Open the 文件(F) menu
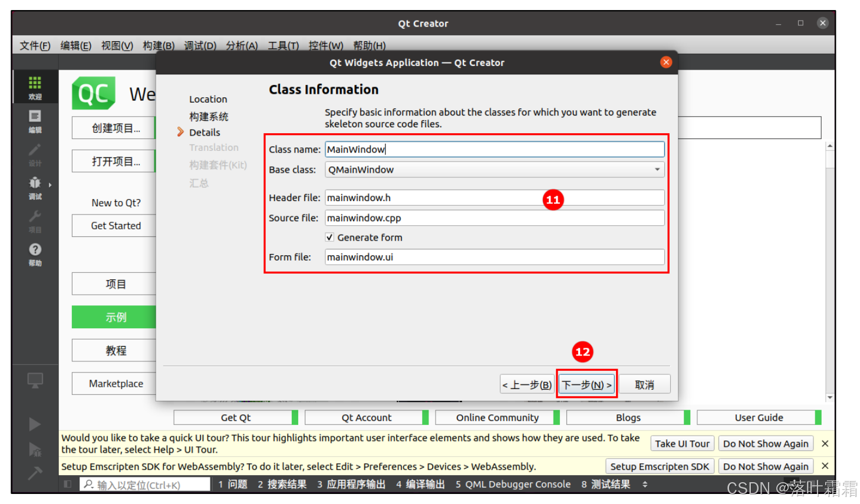Image resolution: width=860 pixels, height=504 pixels. coord(35,45)
